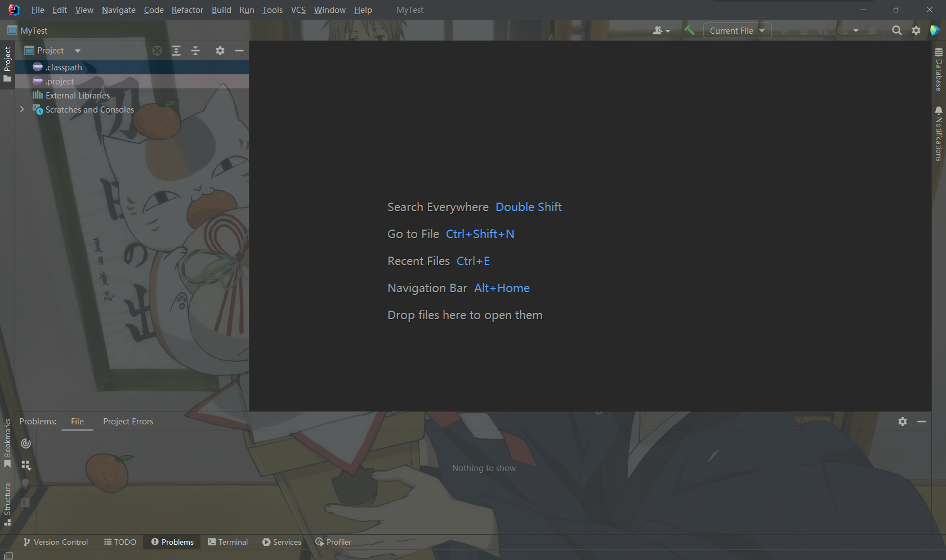Close the IntelliJ window

pyautogui.click(x=930, y=10)
